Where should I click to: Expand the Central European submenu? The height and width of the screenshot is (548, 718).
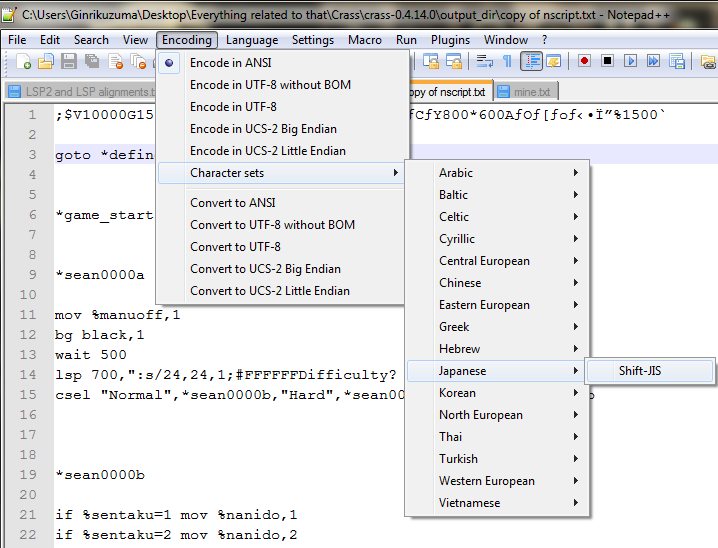pyautogui.click(x=497, y=260)
